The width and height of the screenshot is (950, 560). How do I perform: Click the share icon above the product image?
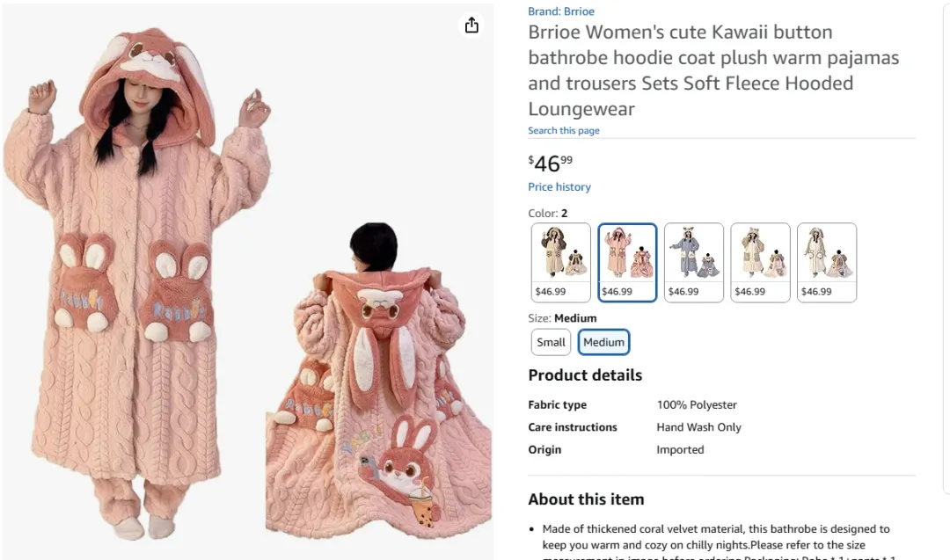pos(471,25)
